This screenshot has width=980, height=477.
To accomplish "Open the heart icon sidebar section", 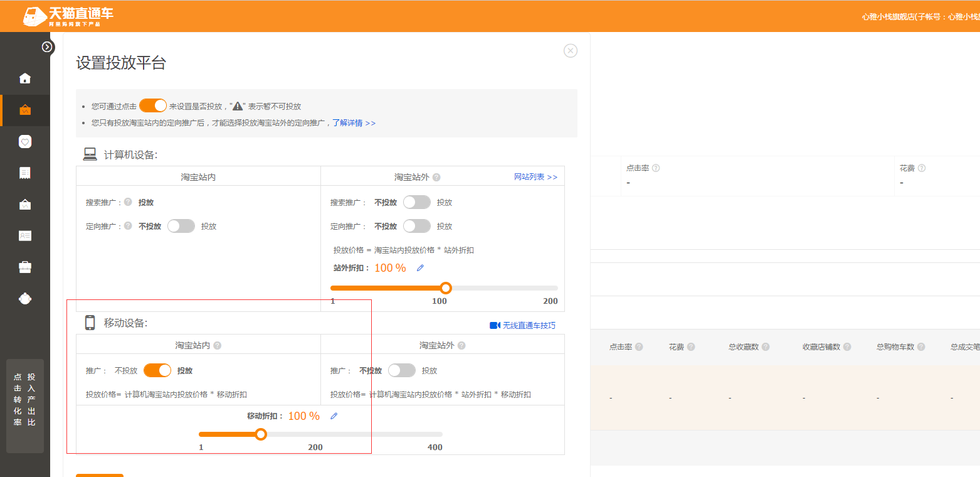I will [25, 142].
